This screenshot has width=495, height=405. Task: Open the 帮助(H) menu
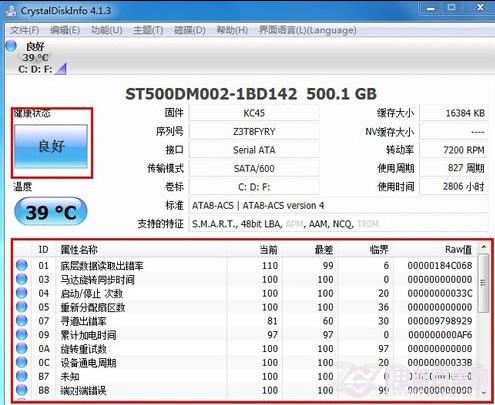pos(232,30)
